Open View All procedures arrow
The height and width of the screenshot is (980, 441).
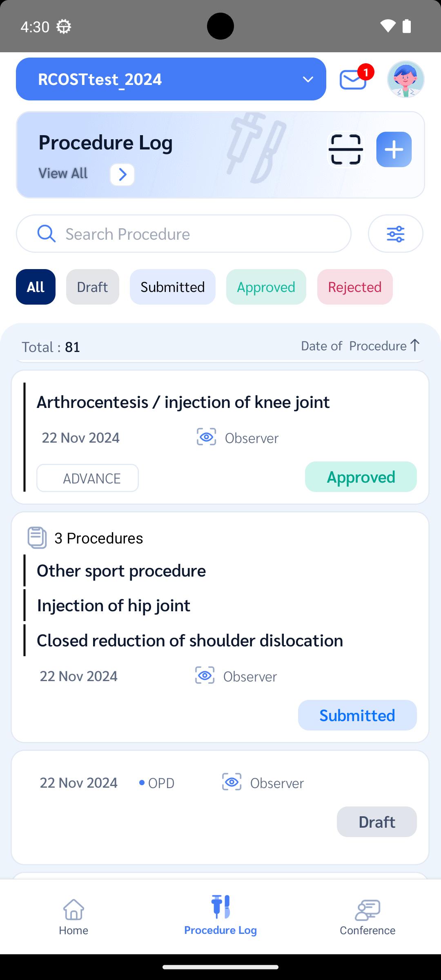(x=122, y=174)
